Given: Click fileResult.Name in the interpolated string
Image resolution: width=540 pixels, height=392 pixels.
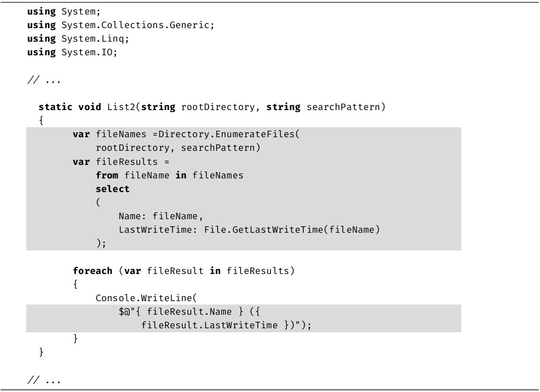Looking at the screenshot, I should coord(192,312).
